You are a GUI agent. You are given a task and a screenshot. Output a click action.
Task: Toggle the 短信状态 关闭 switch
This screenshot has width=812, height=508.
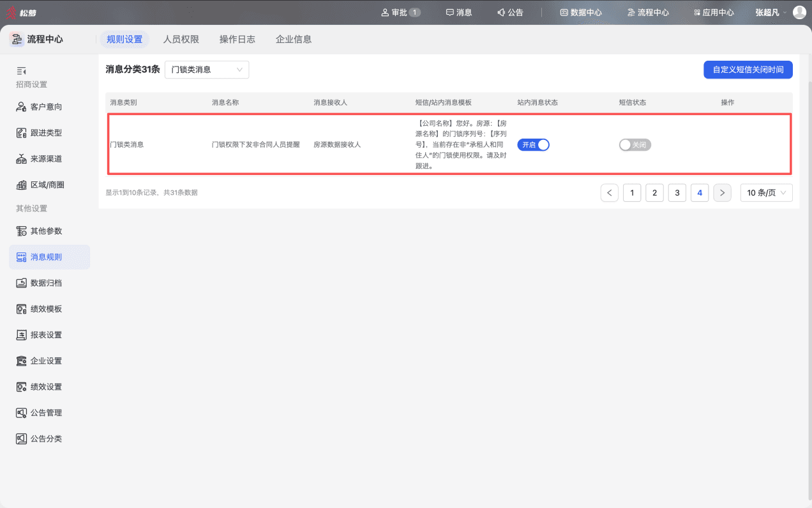click(635, 145)
